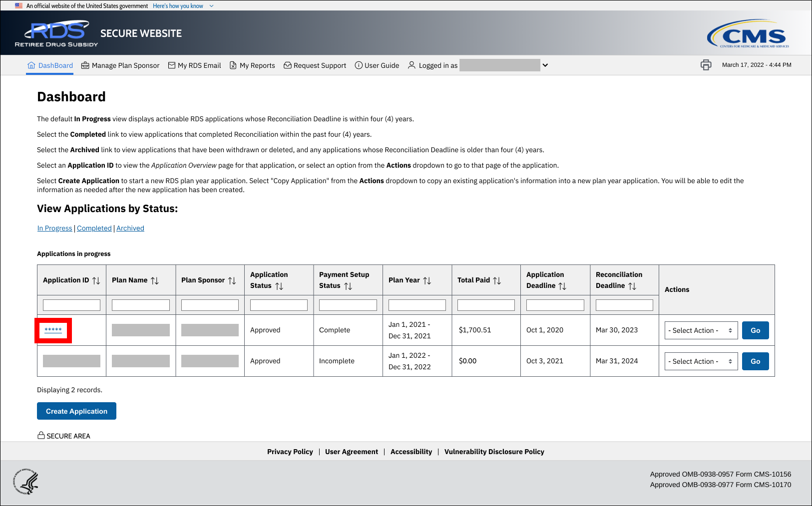Viewport: 812px width, 506px height.
Task: Open Manage Plan Sponsor menu item
Action: click(120, 65)
